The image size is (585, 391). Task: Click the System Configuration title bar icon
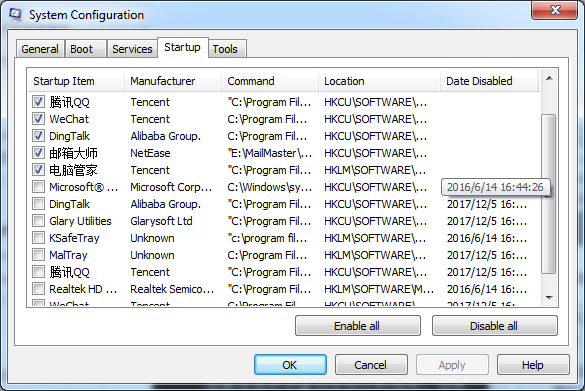point(16,14)
